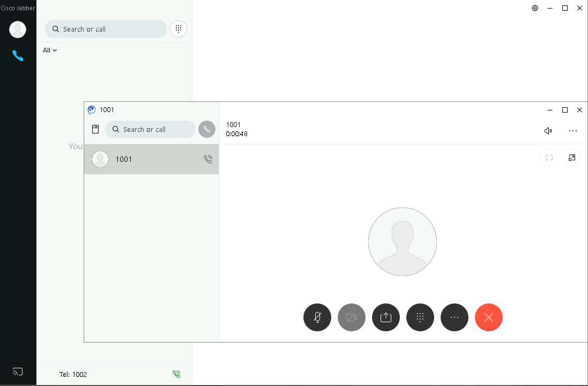Expand the All filter dropdown
Viewport: 588px width, 386px height.
tap(50, 50)
